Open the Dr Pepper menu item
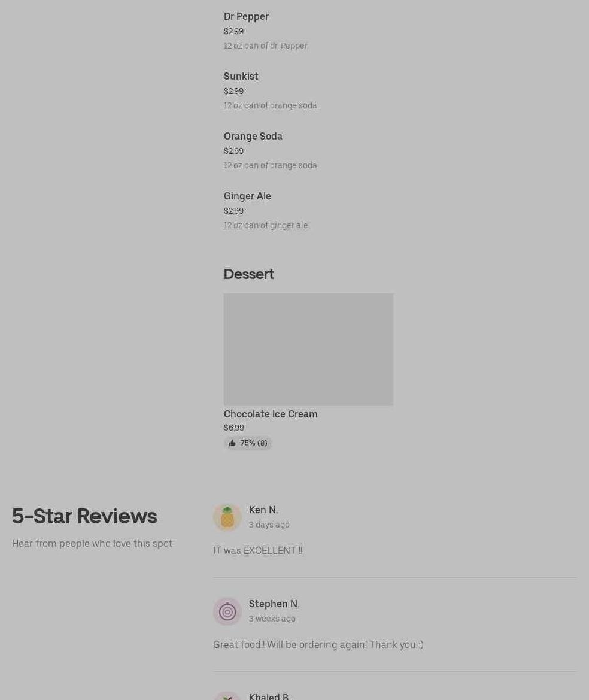 246,17
